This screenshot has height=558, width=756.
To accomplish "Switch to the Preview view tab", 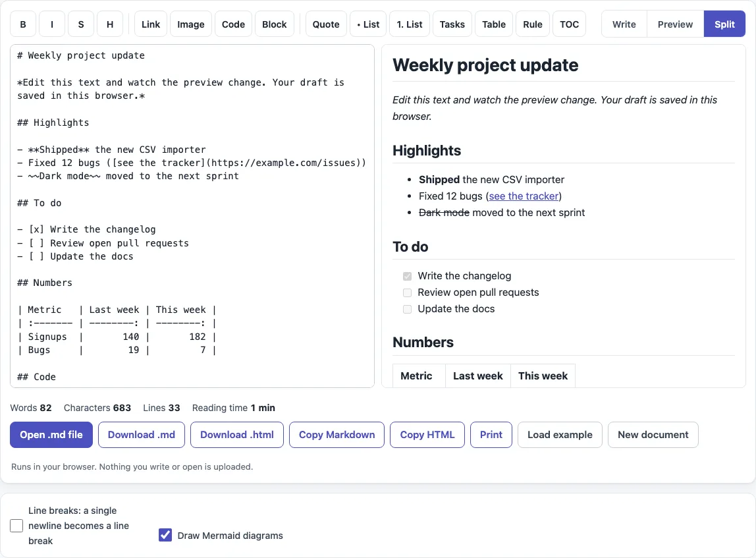I will click(x=675, y=24).
